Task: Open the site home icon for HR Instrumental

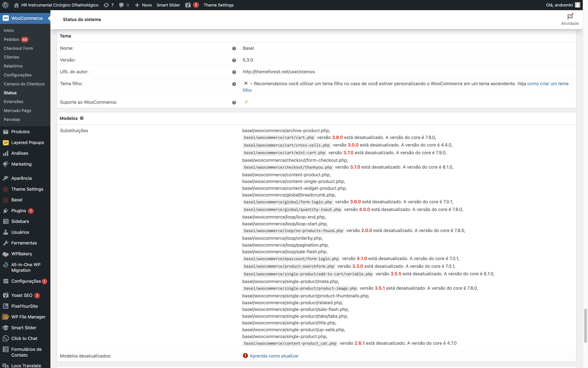Action: point(16,5)
